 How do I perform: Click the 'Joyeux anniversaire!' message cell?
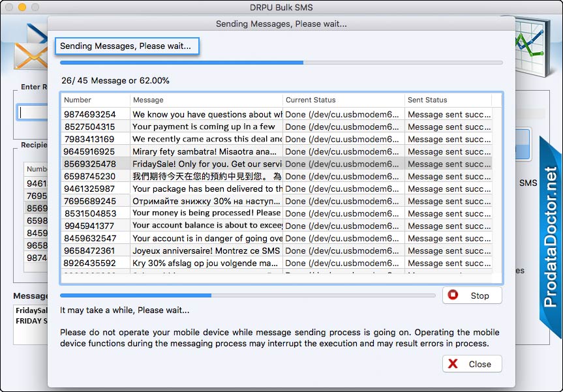(x=206, y=250)
